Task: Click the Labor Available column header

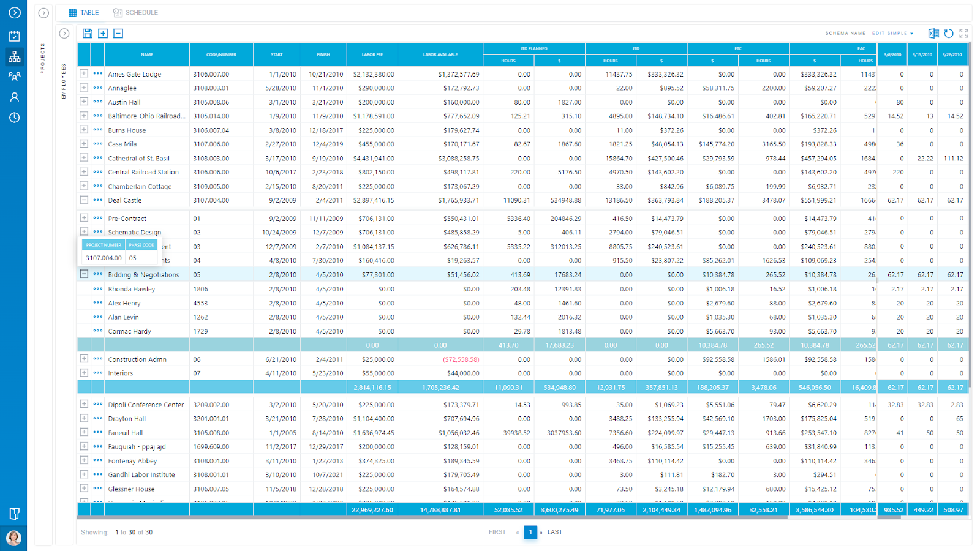Action: click(440, 54)
